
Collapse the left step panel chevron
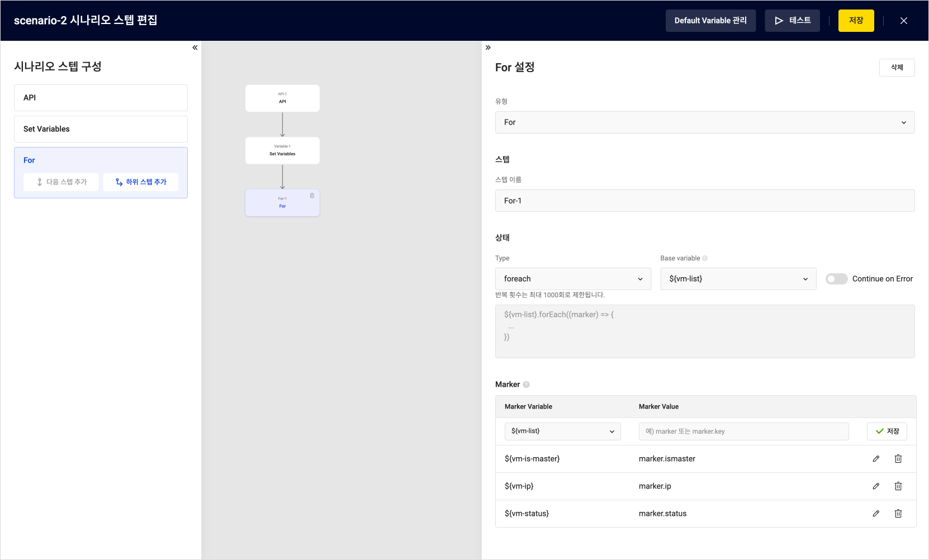195,48
